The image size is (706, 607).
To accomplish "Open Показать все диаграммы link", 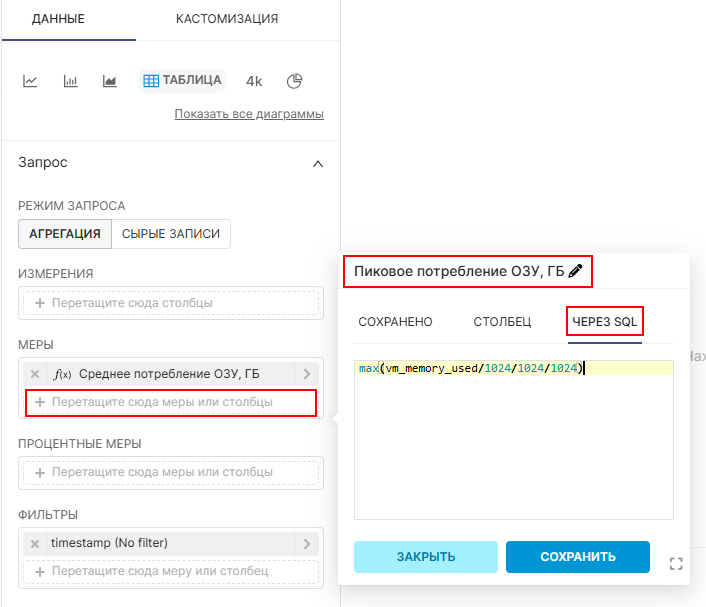I will point(249,114).
